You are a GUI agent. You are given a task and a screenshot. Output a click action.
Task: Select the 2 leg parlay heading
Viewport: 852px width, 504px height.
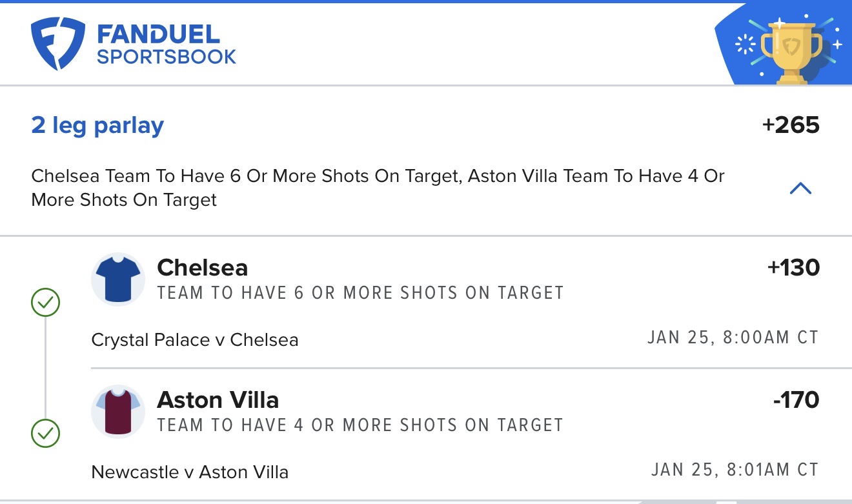coord(97,125)
